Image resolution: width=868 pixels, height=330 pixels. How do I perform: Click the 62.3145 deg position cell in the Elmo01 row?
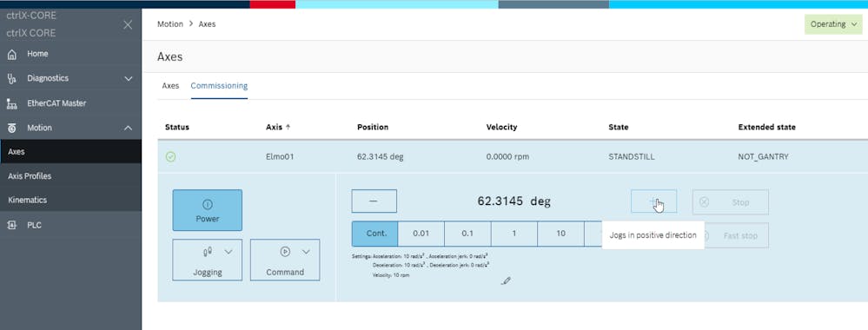pyautogui.click(x=381, y=156)
